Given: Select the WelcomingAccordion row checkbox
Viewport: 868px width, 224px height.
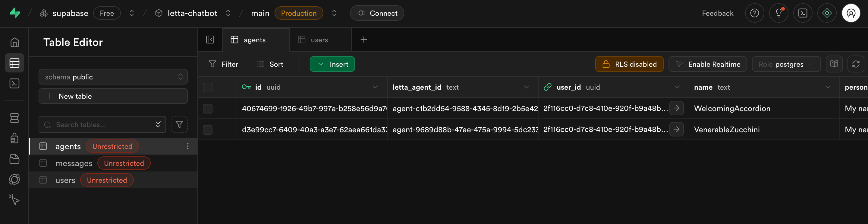Looking at the screenshot, I should [208, 109].
